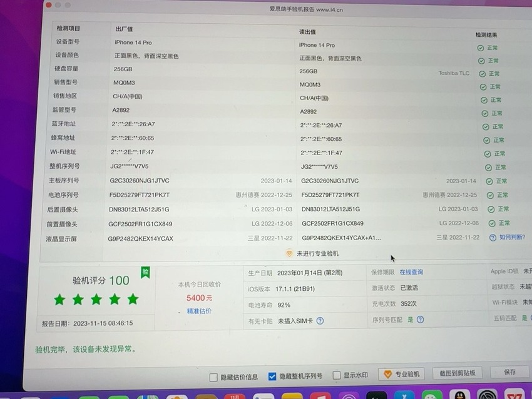Click the 正常 check icon in 蜂窝地址 row
The height and width of the screenshot is (399, 532).
point(486,140)
